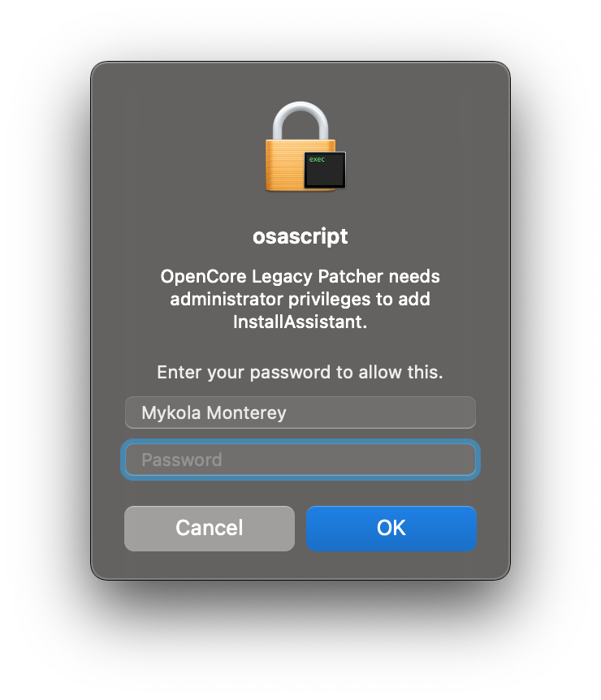
Task: Click the blue highlighted password box border
Action: (300, 441)
